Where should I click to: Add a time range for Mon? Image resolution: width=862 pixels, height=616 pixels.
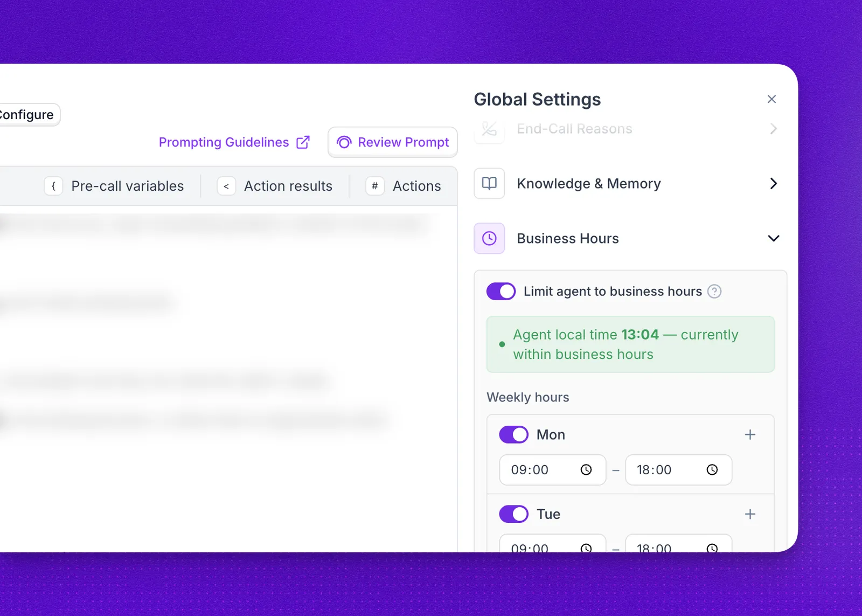point(750,434)
